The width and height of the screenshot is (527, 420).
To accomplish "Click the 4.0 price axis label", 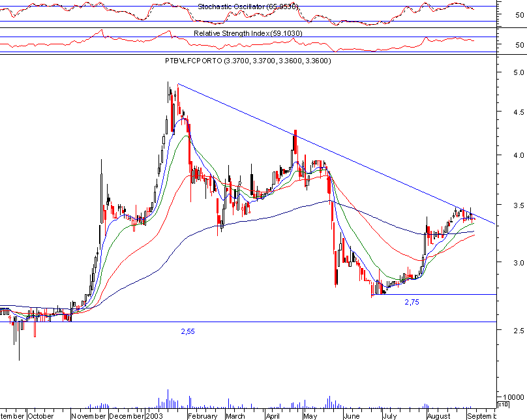I will [x=519, y=155].
